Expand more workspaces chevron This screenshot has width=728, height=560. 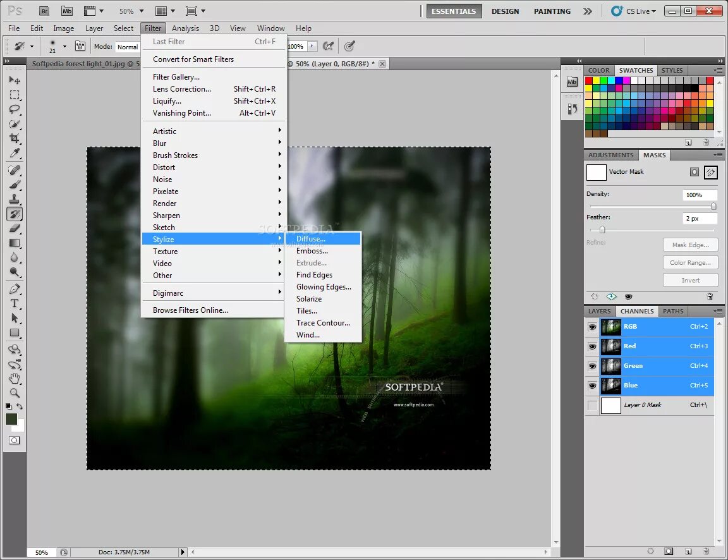coord(588,11)
